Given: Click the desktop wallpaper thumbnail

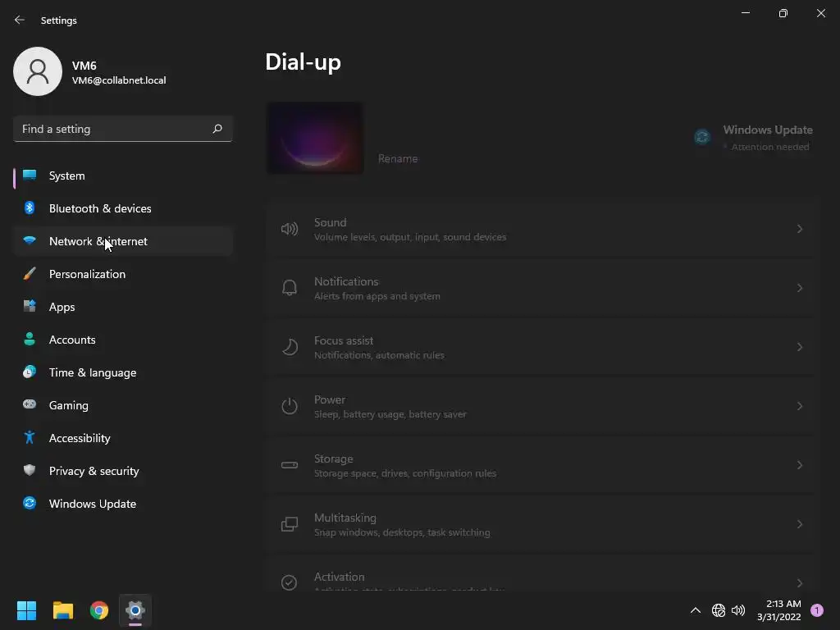Looking at the screenshot, I should coord(315,138).
